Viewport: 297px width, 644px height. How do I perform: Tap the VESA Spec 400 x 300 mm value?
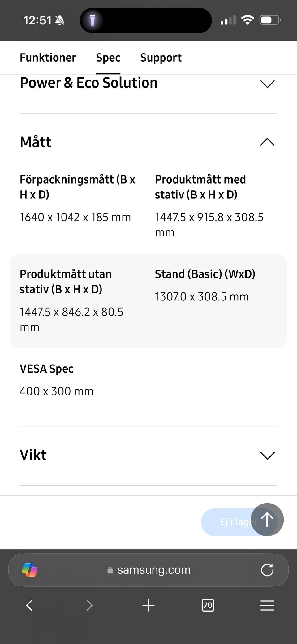pyautogui.click(x=56, y=391)
